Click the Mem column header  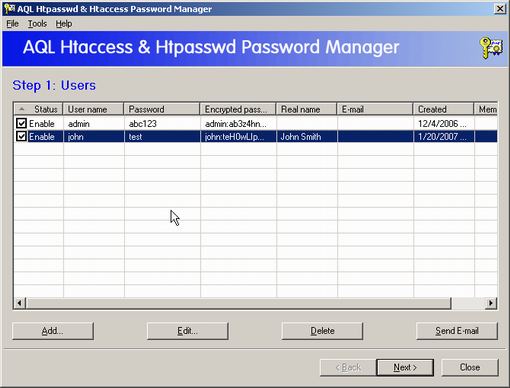[486, 109]
